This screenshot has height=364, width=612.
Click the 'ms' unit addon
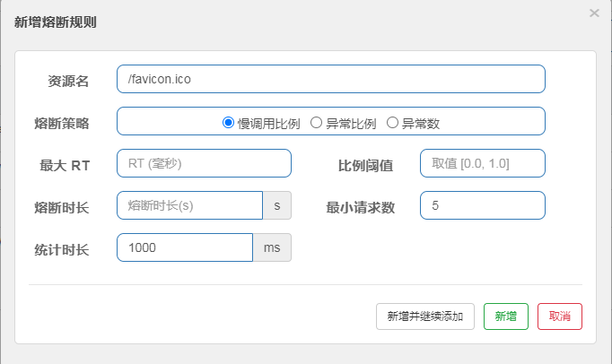[x=272, y=247]
